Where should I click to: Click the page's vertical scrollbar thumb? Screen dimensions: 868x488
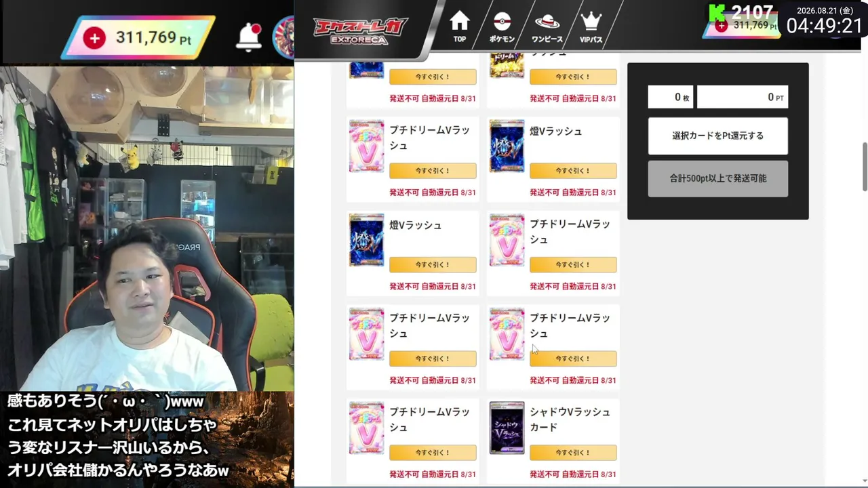[865, 167]
